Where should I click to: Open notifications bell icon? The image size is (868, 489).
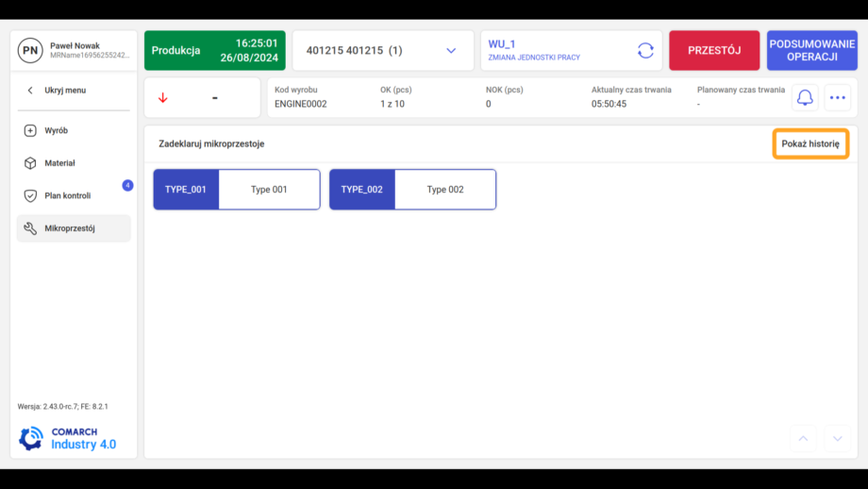[x=805, y=98]
